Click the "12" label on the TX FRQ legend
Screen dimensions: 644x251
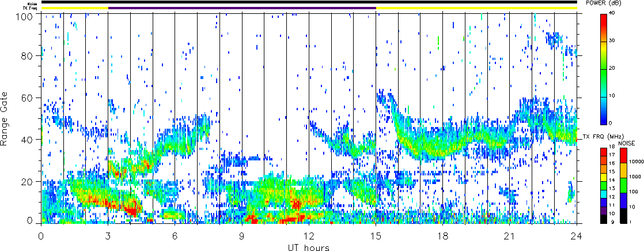coord(612,197)
